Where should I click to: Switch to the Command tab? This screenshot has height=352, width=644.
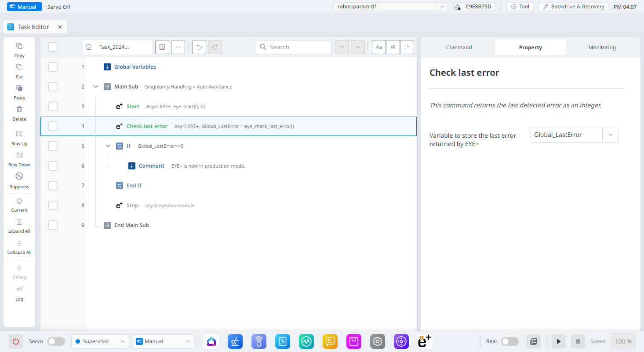coord(459,48)
